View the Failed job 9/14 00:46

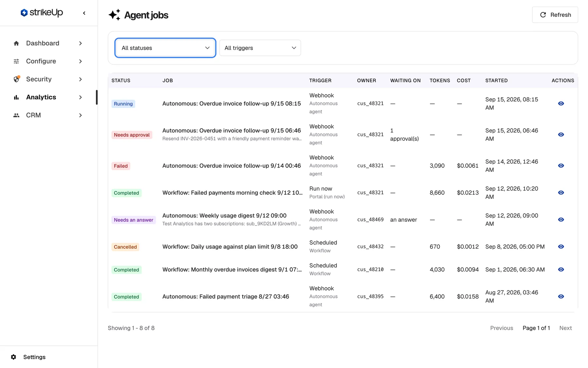click(561, 166)
